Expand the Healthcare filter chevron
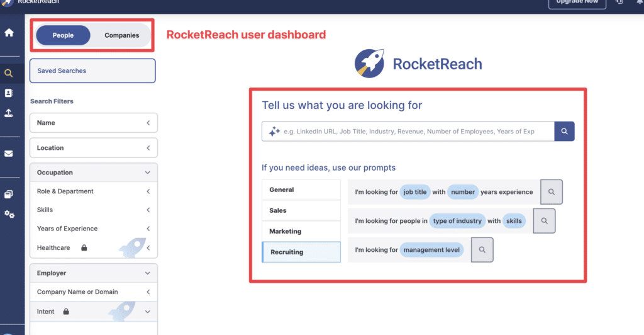 148,247
